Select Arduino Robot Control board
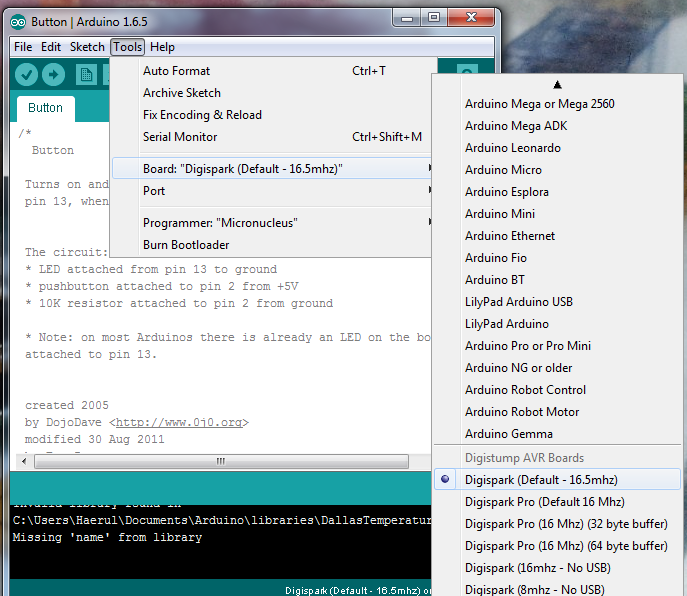This screenshot has width=687, height=596. pos(557,390)
